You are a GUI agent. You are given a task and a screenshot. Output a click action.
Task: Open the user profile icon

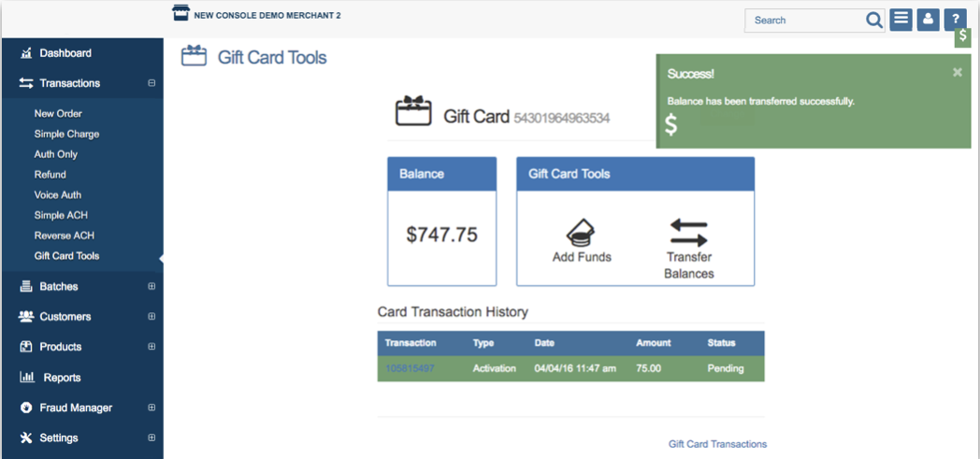928,20
